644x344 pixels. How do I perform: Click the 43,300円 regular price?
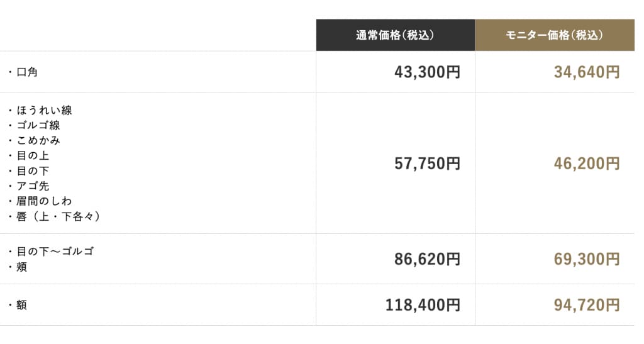pos(427,72)
